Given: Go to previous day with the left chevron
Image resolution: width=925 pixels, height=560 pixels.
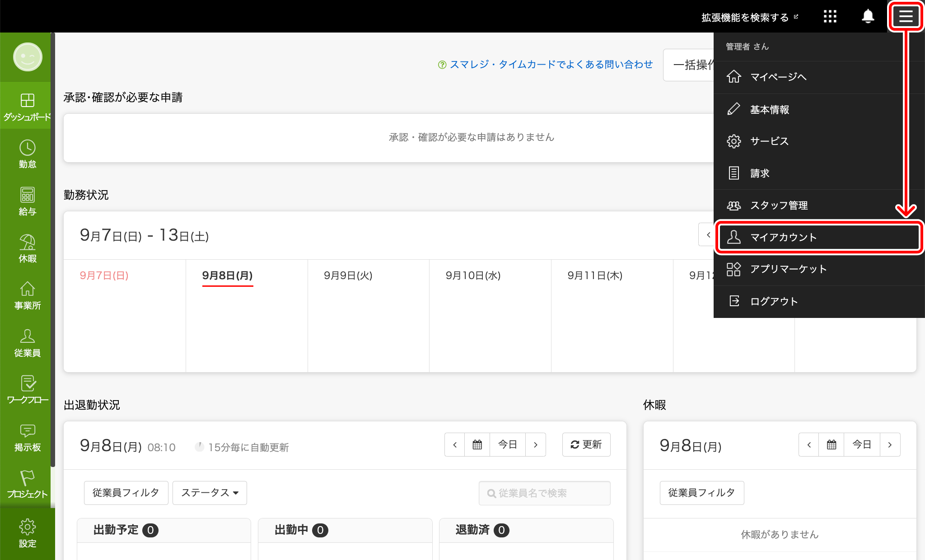Looking at the screenshot, I should pos(454,444).
